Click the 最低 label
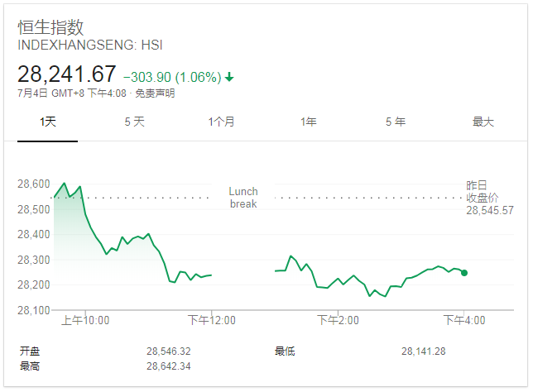 pos(285,351)
